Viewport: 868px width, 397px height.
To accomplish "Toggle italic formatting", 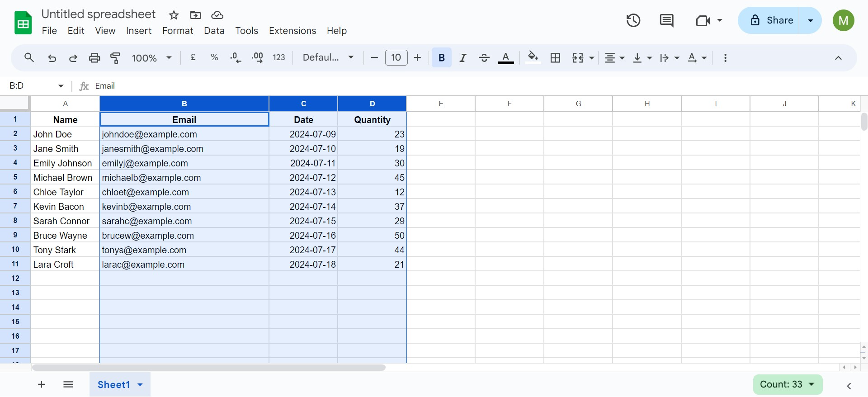I will click(463, 58).
